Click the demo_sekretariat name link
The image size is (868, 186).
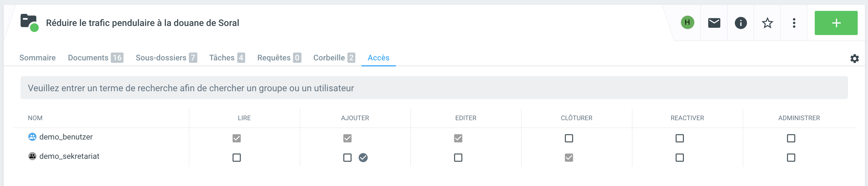(69, 156)
